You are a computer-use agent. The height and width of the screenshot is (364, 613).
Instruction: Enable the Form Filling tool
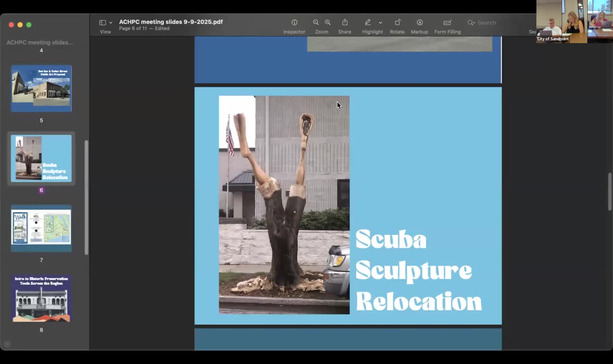pos(447,22)
